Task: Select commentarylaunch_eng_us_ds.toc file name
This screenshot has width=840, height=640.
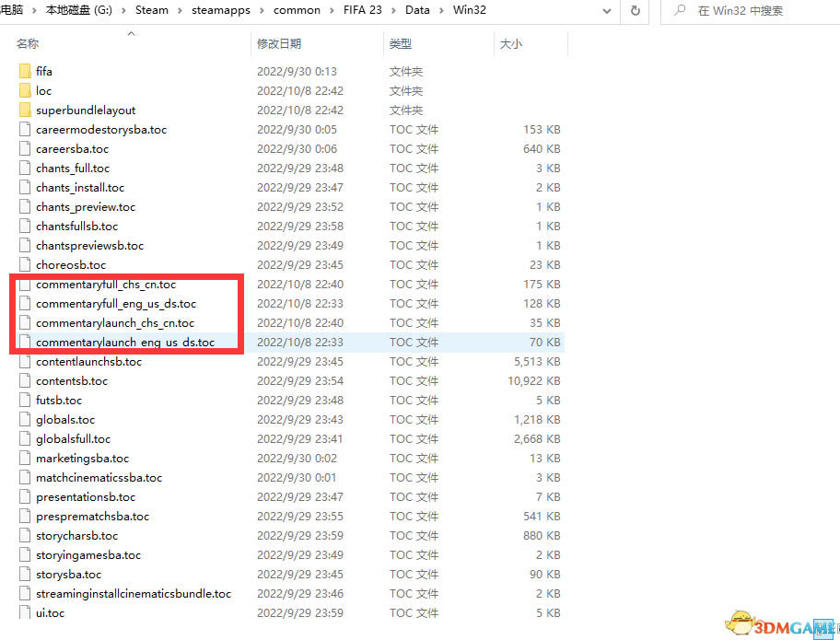Action: [125, 343]
